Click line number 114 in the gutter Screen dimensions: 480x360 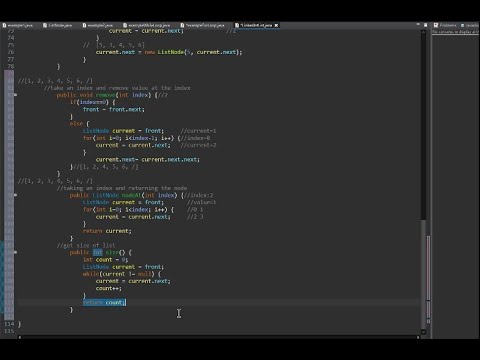click(x=9, y=324)
